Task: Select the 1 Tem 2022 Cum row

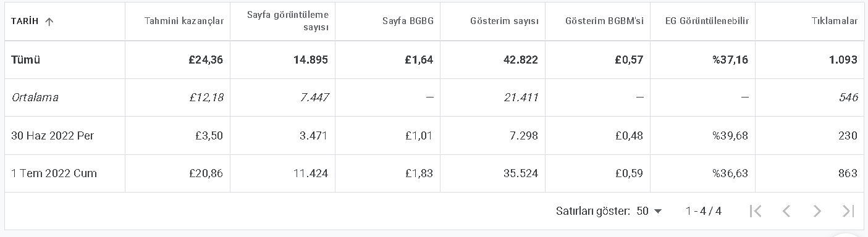Action: tap(434, 173)
